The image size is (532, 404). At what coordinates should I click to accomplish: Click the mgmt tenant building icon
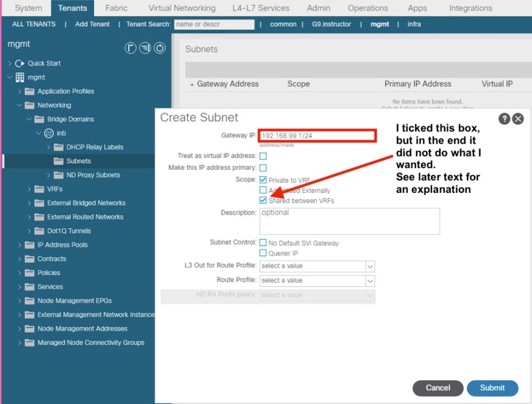pyautogui.click(x=20, y=77)
